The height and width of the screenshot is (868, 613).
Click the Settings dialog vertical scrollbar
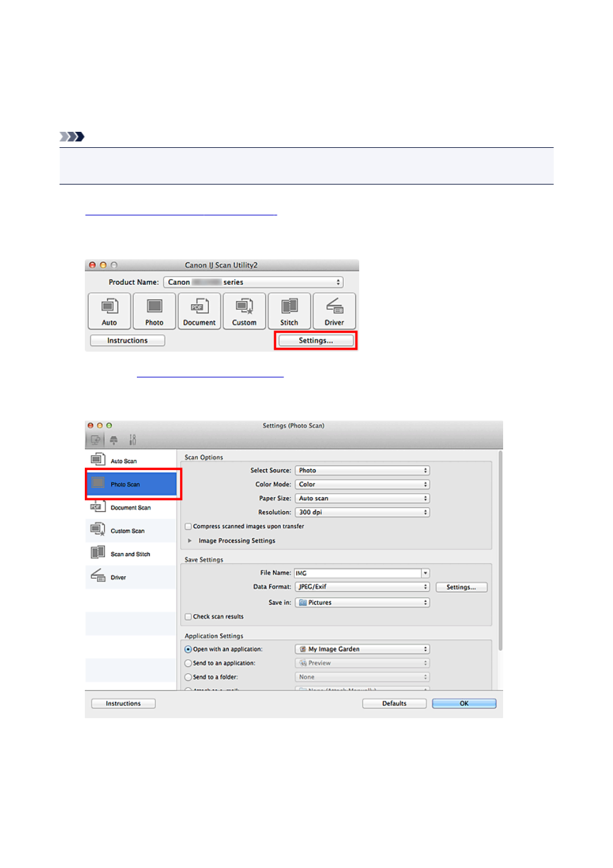pos(501,550)
